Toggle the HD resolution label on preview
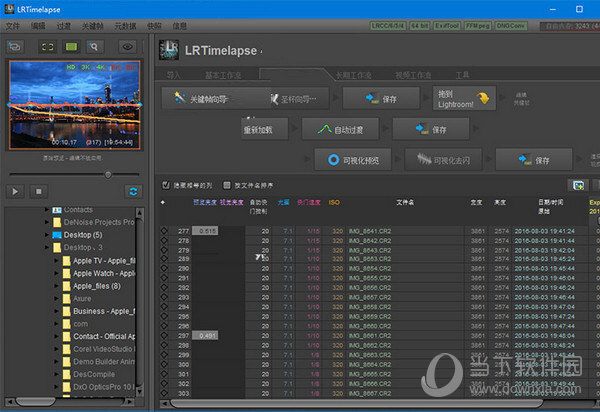The width and height of the screenshot is (600, 412). tap(71, 67)
